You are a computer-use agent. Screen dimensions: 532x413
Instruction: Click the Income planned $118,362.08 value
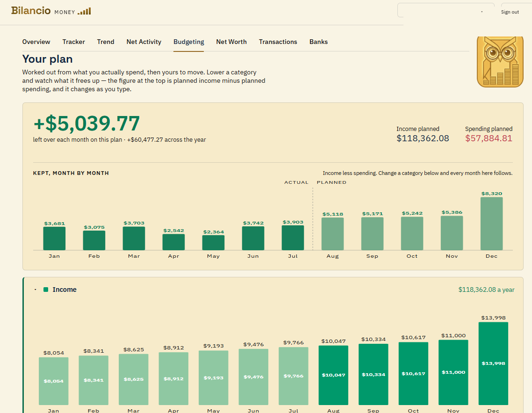[x=423, y=138]
